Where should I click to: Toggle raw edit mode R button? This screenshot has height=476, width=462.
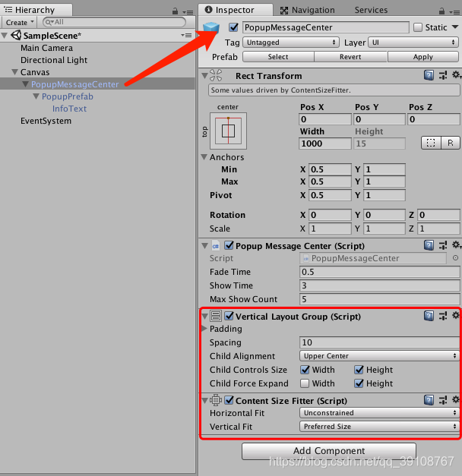(451, 143)
